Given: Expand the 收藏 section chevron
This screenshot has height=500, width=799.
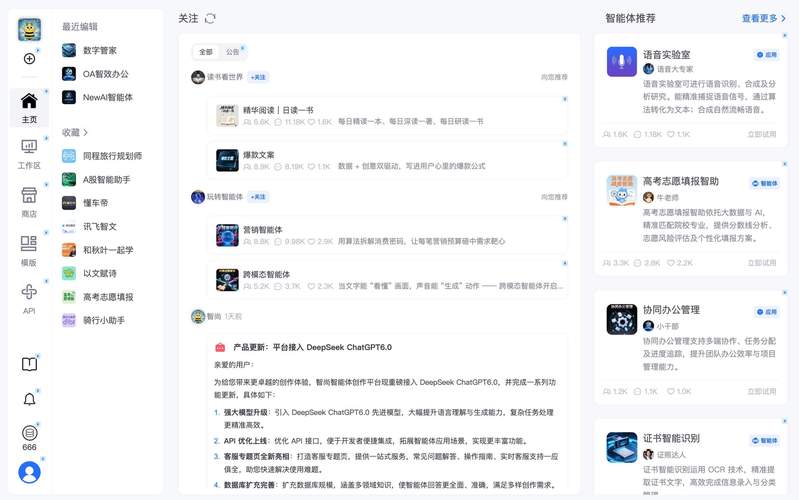Looking at the screenshot, I should [x=86, y=133].
